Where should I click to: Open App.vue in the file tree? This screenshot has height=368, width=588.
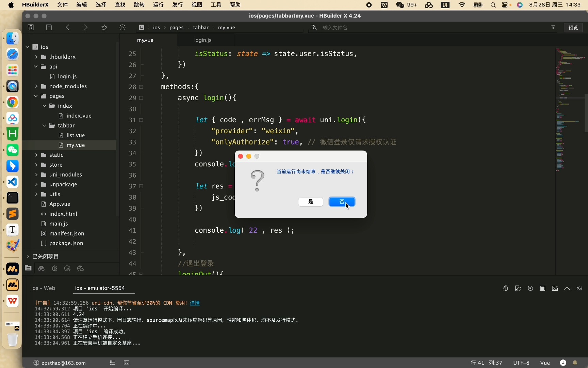(60, 204)
